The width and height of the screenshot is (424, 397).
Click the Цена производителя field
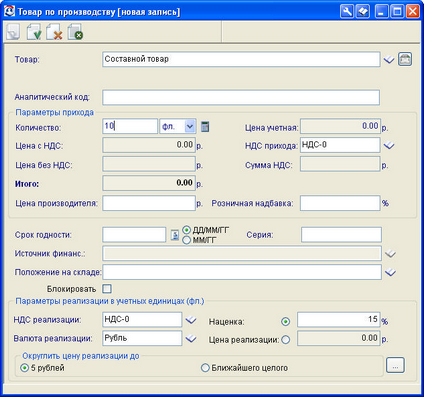click(149, 203)
